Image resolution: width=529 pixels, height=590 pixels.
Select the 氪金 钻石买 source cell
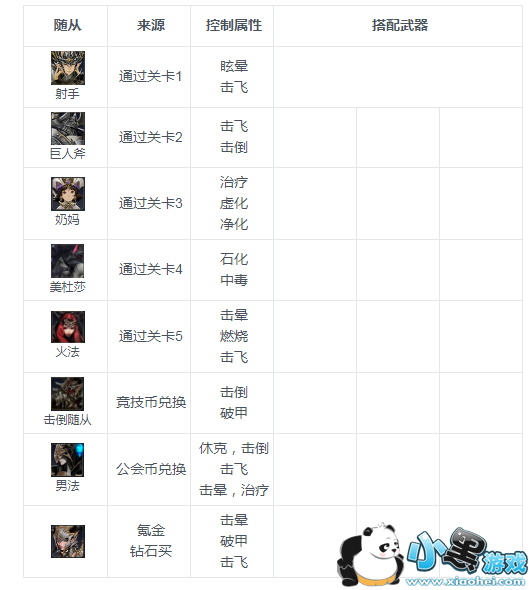point(151,541)
